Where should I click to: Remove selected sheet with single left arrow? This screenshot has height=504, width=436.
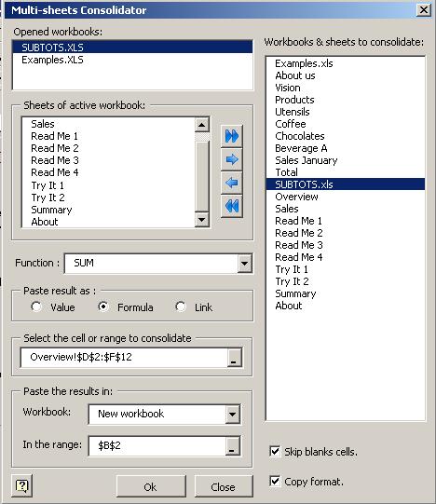[x=232, y=183]
